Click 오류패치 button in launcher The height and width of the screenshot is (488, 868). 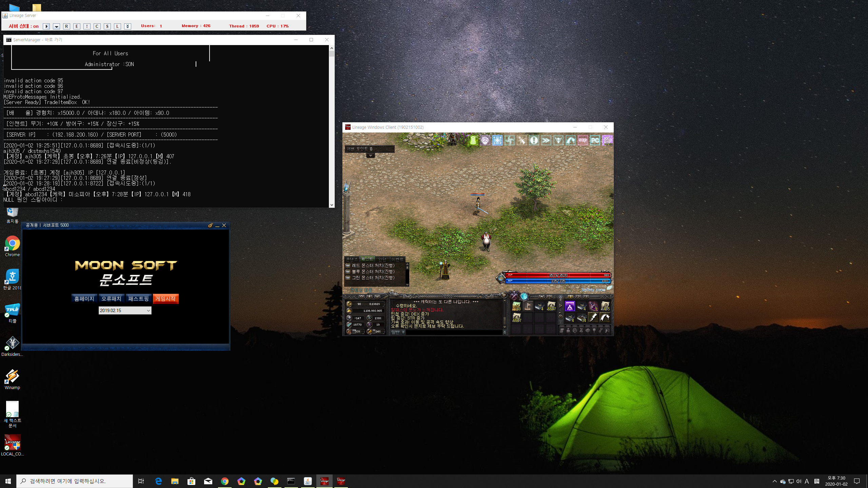[112, 299]
